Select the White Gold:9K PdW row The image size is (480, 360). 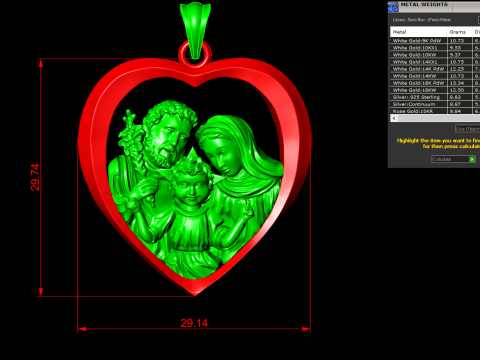[x=435, y=41]
